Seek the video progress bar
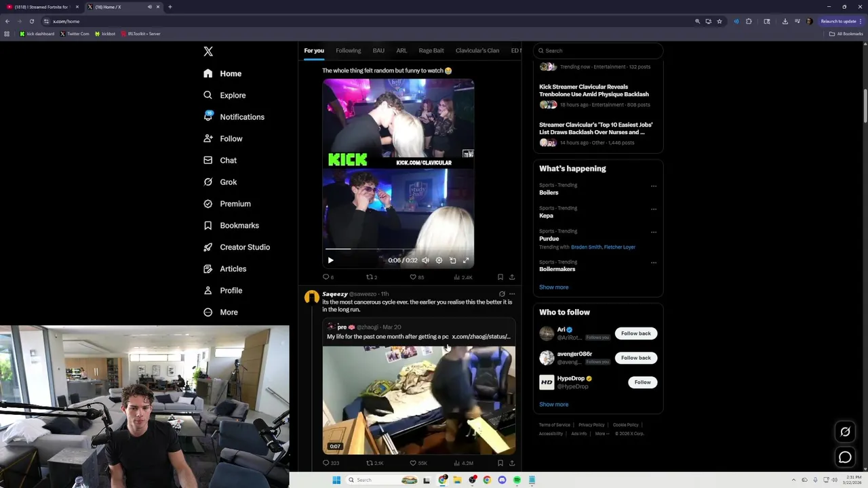The width and height of the screenshot is (868, 488). coord(398,249)
